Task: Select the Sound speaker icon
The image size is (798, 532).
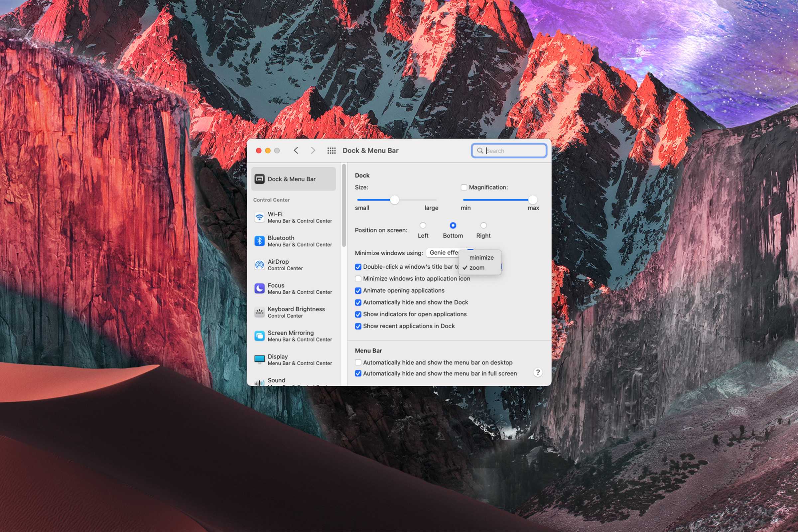Action: click(x=260, y=382)
